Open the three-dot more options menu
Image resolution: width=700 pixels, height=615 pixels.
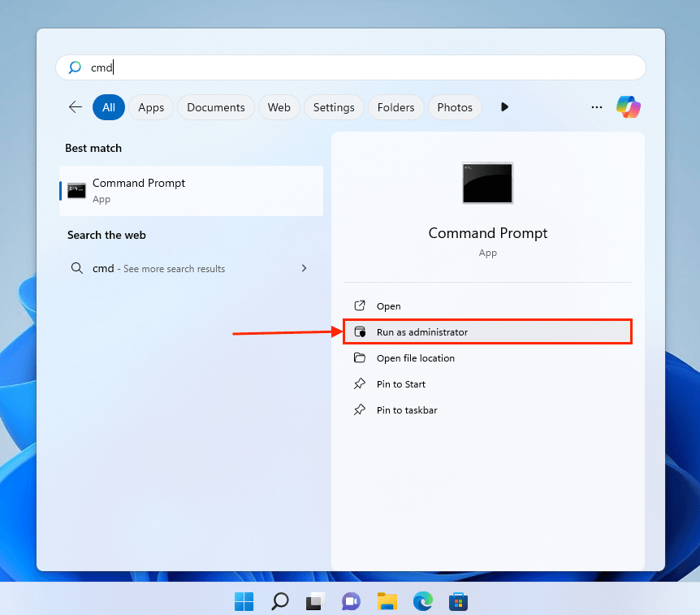tap(597, 107)
